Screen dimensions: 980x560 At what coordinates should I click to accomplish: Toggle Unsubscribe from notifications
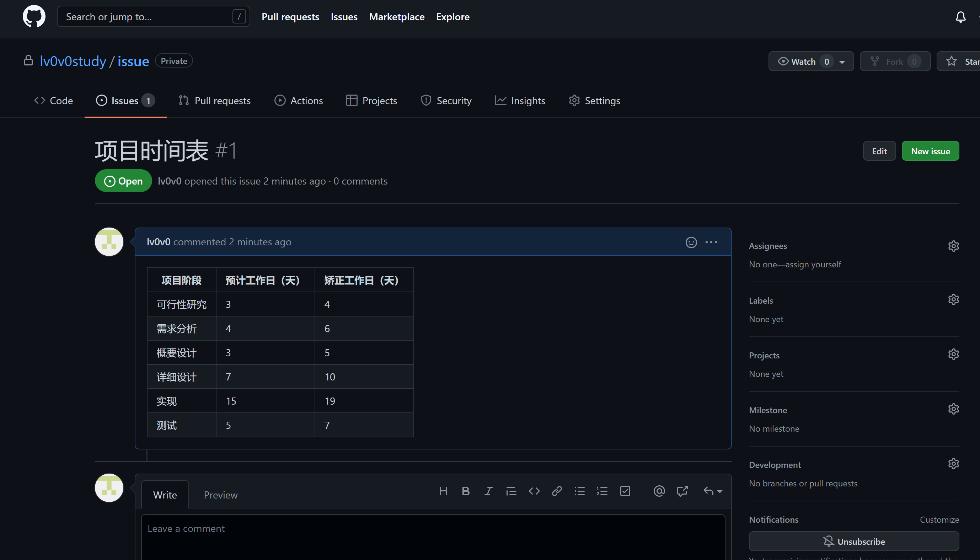coord(853,541)
